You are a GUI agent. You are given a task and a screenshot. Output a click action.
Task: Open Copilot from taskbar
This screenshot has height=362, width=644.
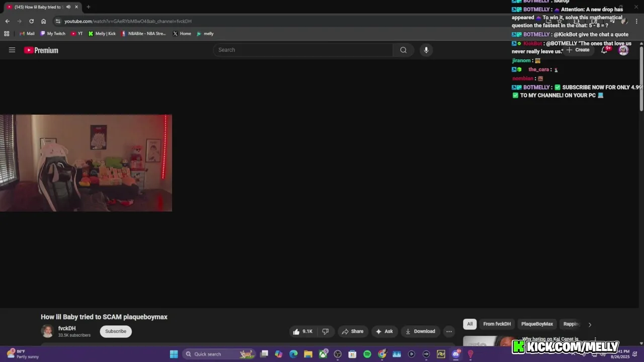tap(279, 354)
